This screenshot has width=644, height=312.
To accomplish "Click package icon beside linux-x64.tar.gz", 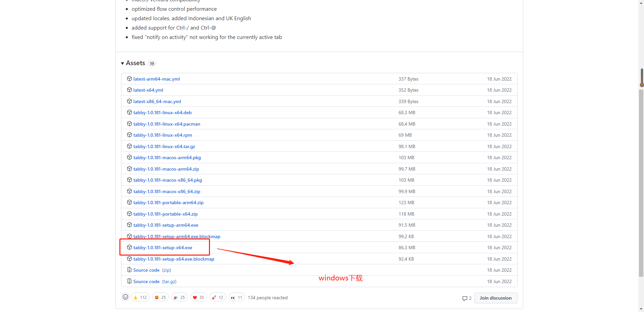I will tap(129, 146).
